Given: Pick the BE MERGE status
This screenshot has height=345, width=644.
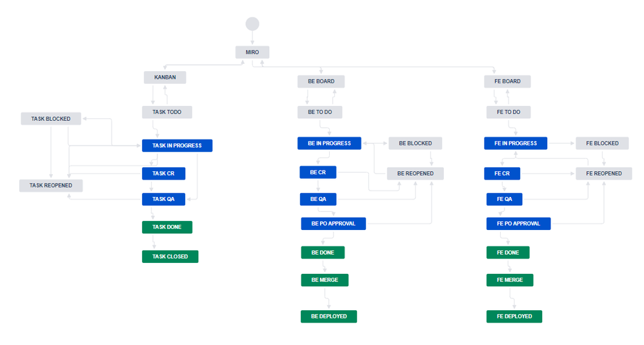Looking at the screenshot, I should coord(325,280).
